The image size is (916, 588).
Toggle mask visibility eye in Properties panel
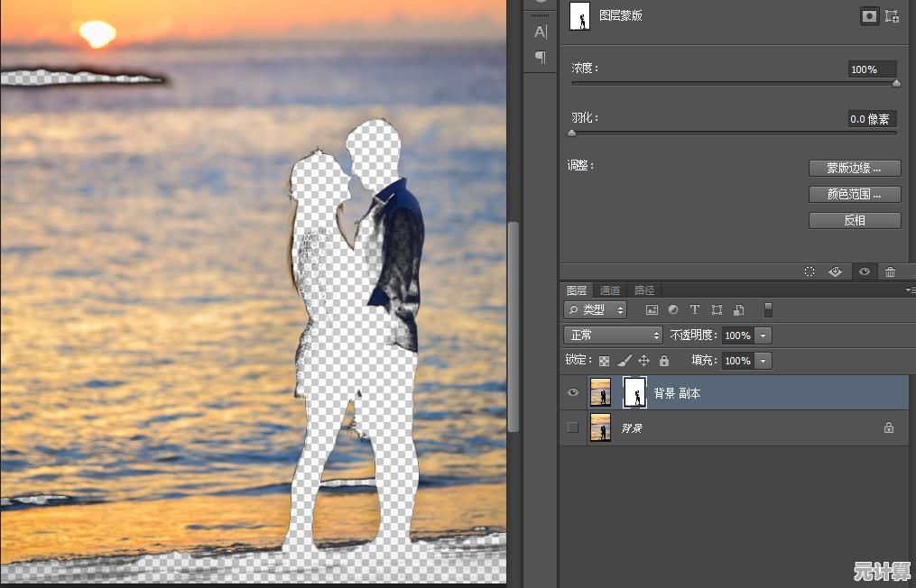tap(864, 271)
